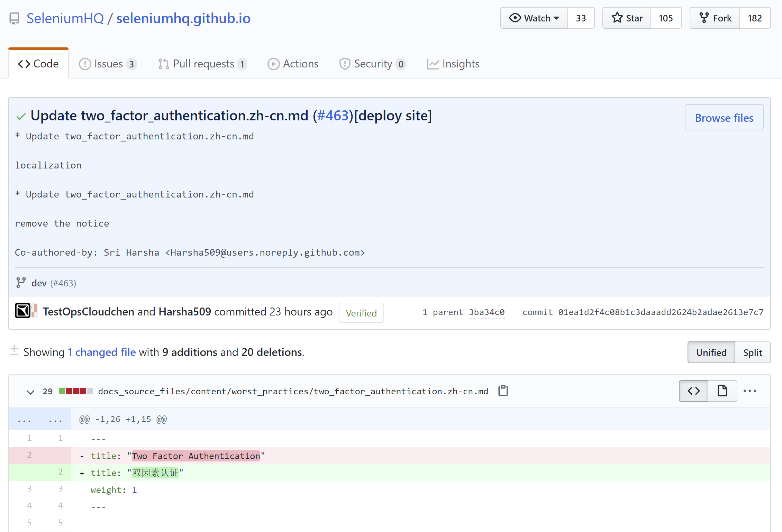The height and width of the screenshot is (532, 782).
Task: Show rich diff document icon
Action: (722, 391)
